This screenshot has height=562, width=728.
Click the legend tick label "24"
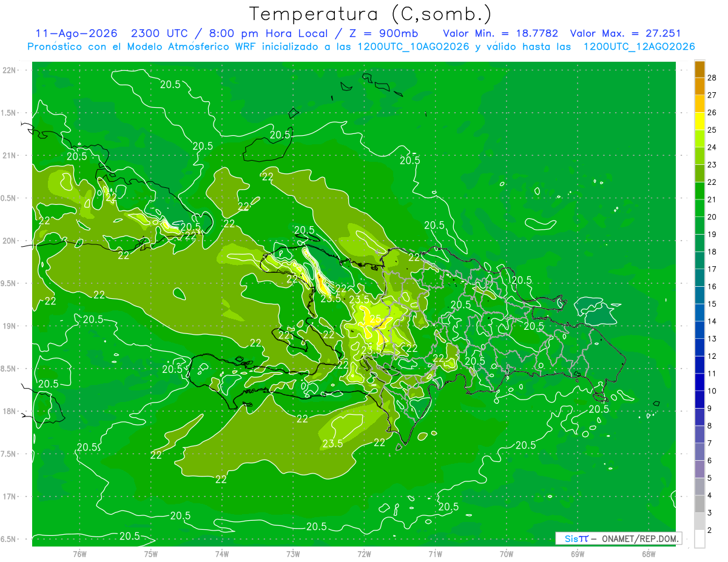712,147
